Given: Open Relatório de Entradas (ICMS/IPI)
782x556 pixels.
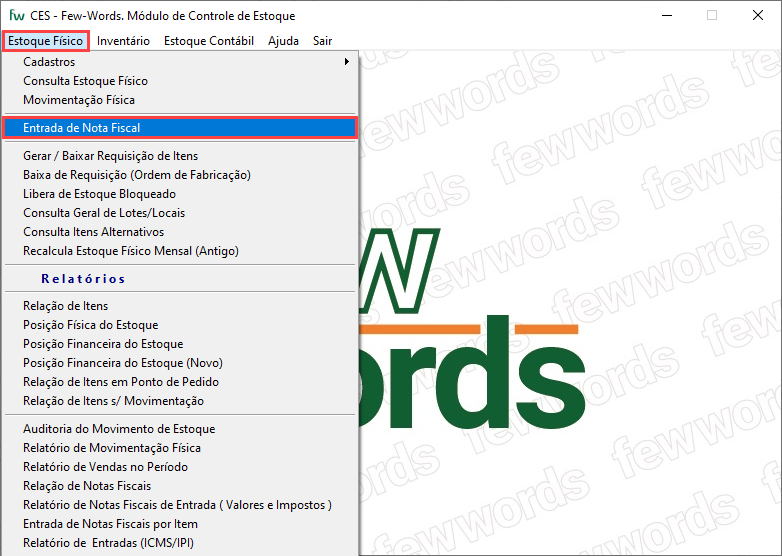Looking at the screenshot, I should pyautogui.click(x=180, y=543).
